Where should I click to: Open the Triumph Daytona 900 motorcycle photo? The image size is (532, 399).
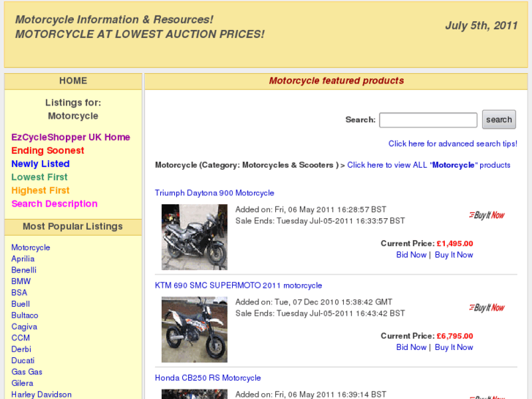[195, 237]
